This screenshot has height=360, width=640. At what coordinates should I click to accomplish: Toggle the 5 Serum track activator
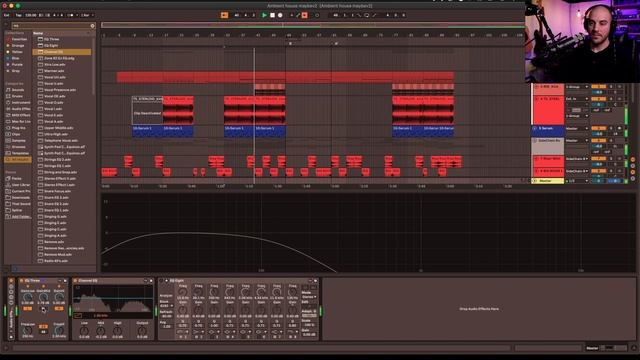pos(598,129)
